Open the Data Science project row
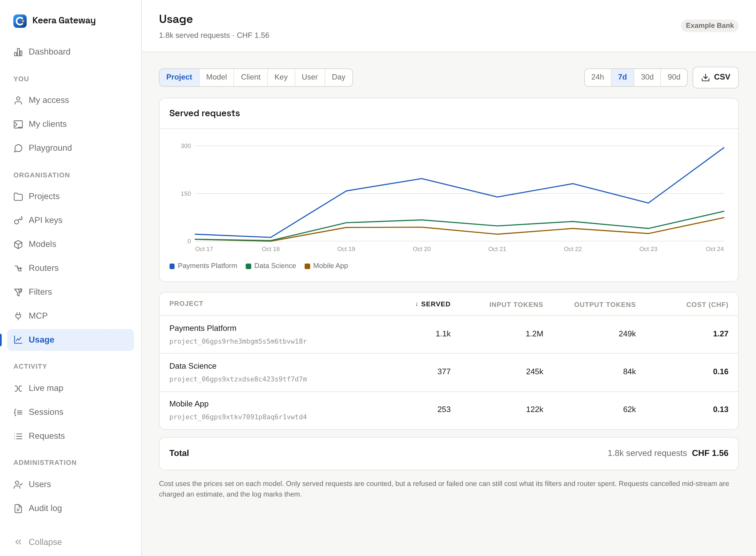Image resolution: width=756 pixels, height=556 pixels. pos(449,373)
